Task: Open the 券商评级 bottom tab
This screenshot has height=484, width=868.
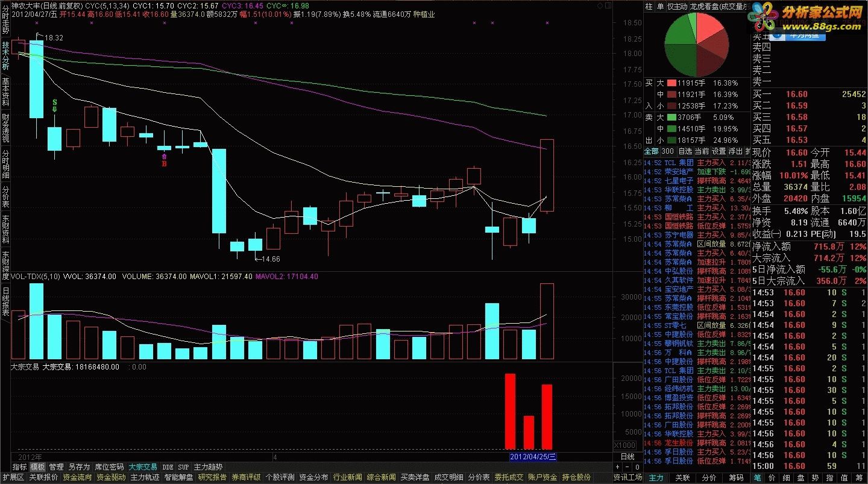Action: (x=246, y=477)
